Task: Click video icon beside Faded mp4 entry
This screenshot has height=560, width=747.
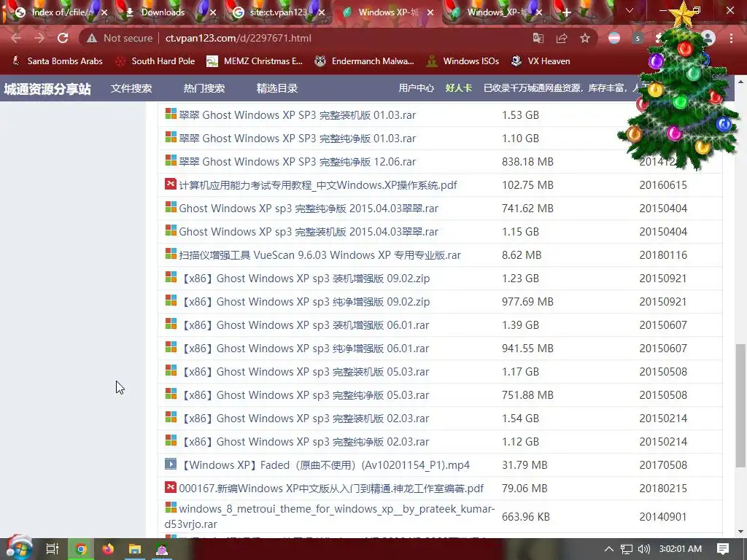Action: pos(171,464)
